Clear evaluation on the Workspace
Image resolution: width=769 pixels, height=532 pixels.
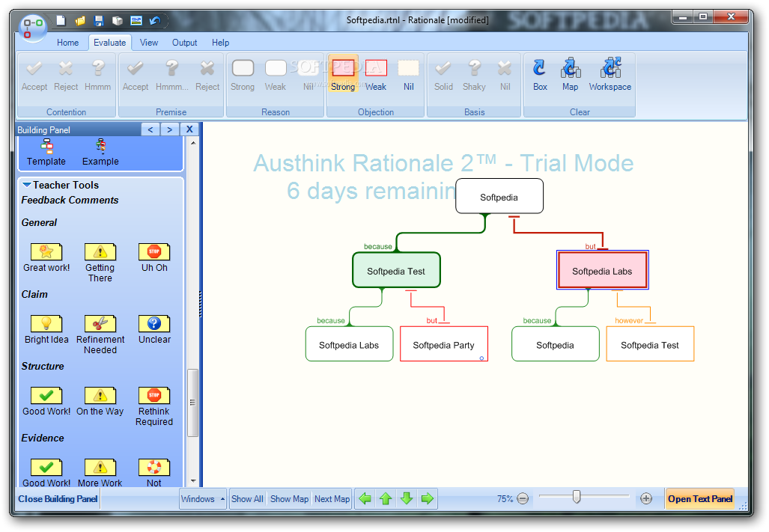point(610,75)
